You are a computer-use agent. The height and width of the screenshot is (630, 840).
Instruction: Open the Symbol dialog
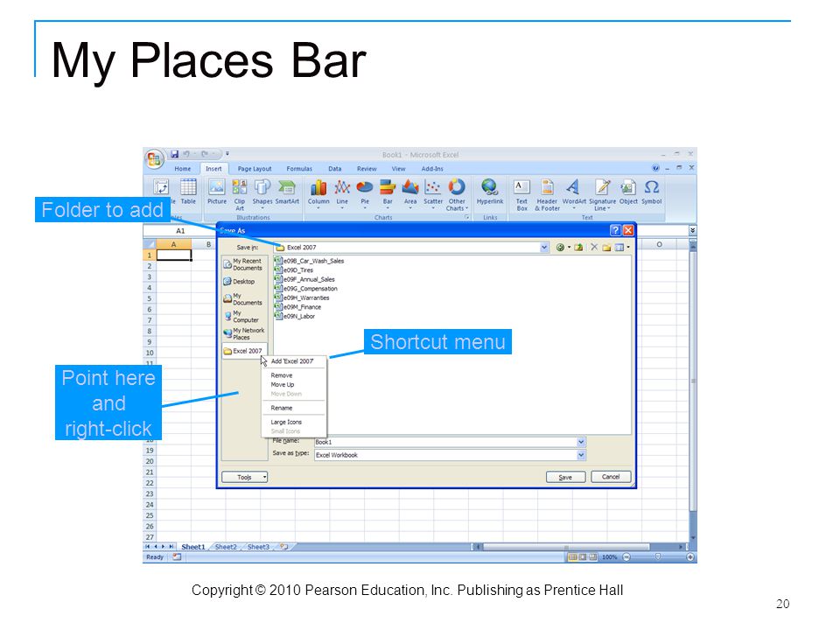point(651,192)
